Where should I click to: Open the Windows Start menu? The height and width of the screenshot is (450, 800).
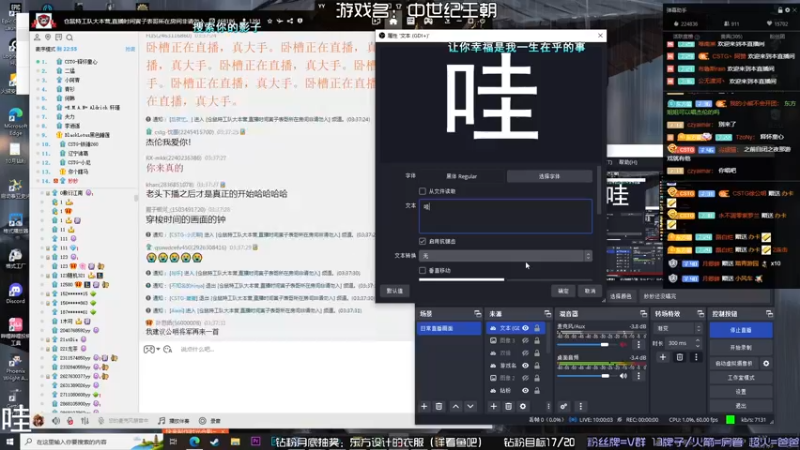(x=10, y=441)
